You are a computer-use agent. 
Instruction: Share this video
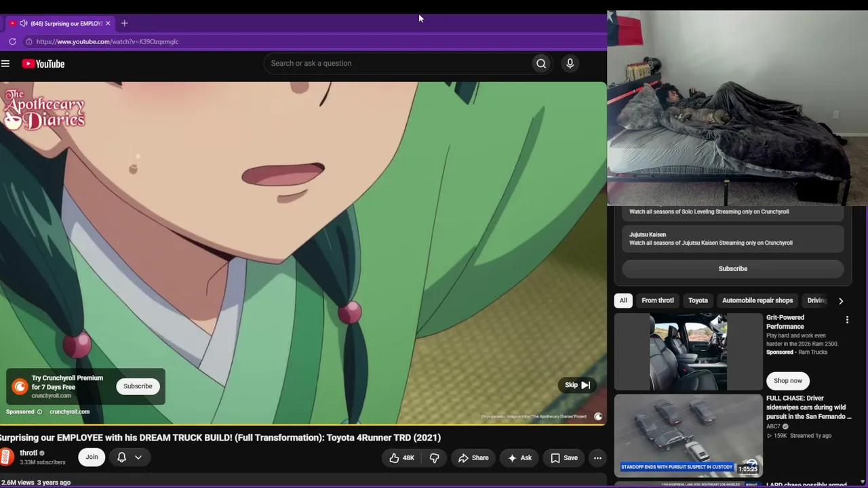(473, 458)
